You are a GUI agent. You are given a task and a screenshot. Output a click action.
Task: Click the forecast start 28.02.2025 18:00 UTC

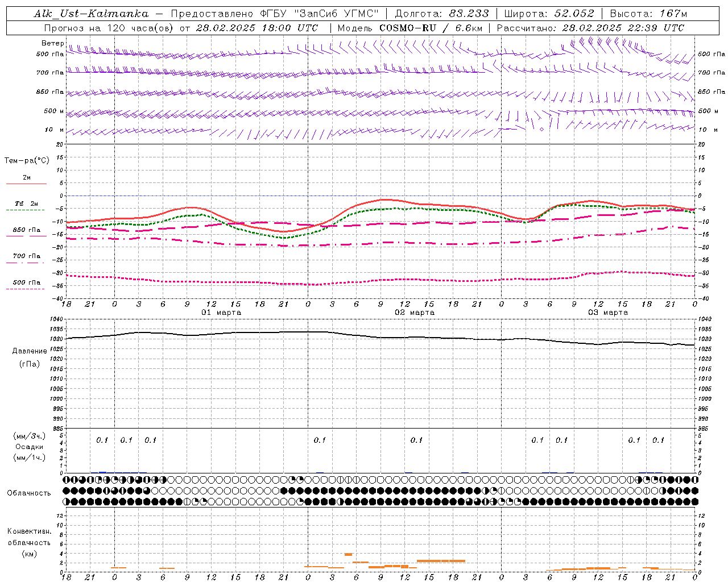[257, 28]
